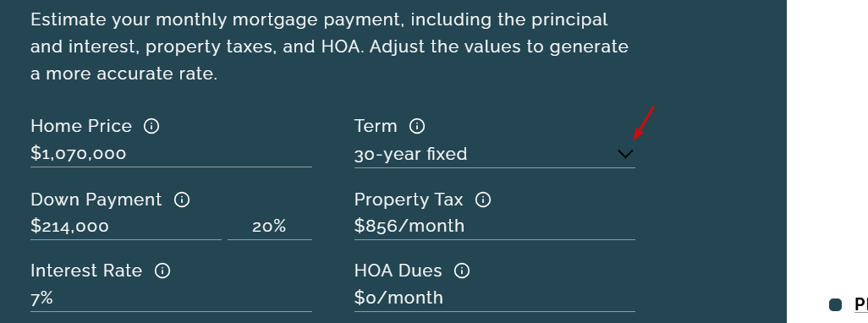Open the Home Price info icon
Screen dimensions: 868x323
[151, 126]
